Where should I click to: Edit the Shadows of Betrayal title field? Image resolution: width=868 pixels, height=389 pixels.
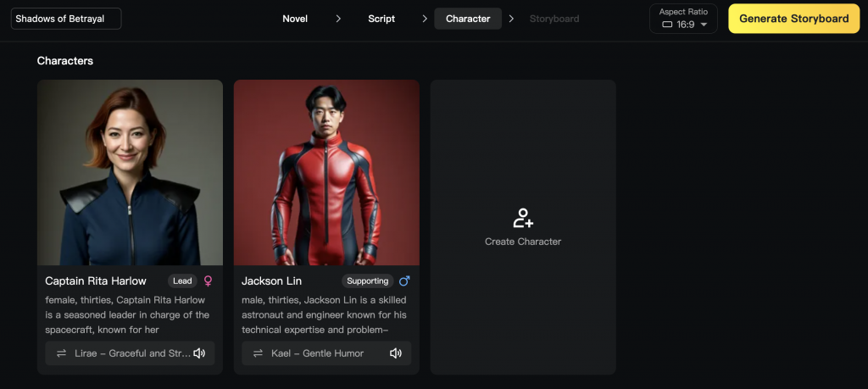[66, 19]
